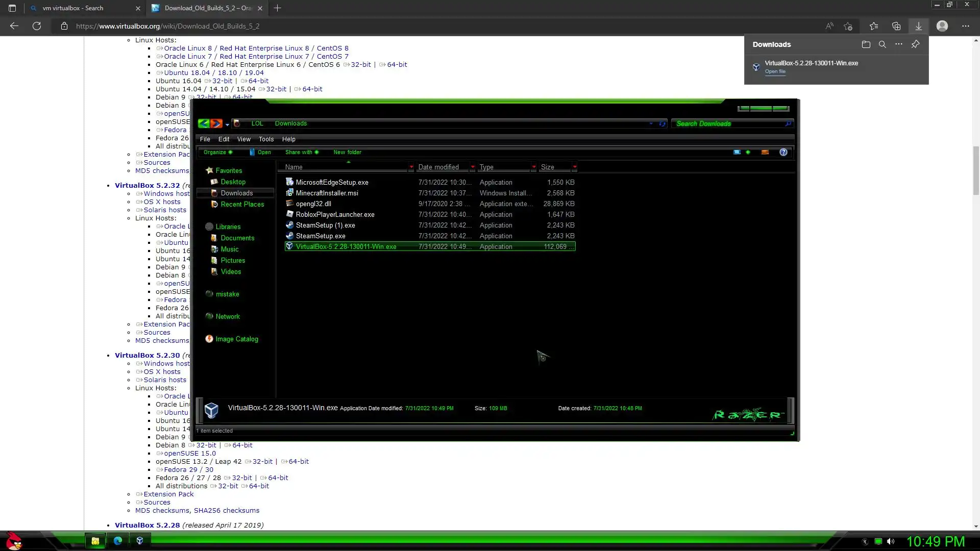Click the Explorer help question mark icon
This screenshot has height=551, width=980.
(x=783, y=152)
